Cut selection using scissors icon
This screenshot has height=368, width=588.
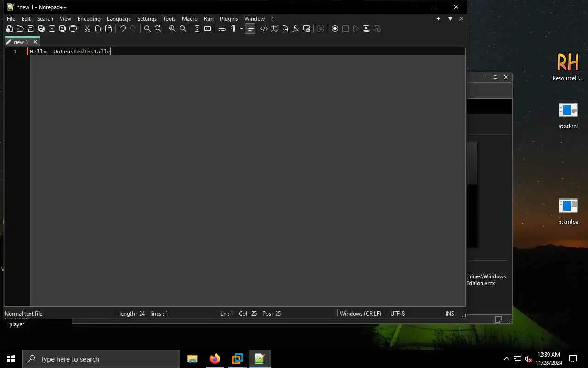tap(87, 29)
